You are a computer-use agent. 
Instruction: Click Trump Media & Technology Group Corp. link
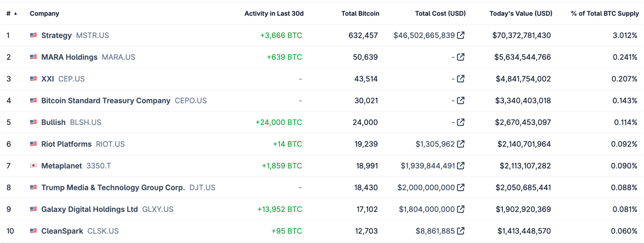pyautogui.click(x=113, y=187)
